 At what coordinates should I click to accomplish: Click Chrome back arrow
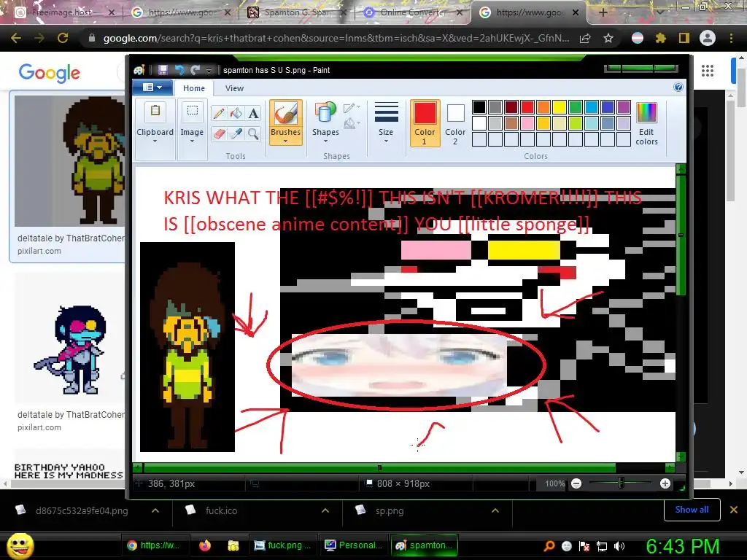pos(16,38)
